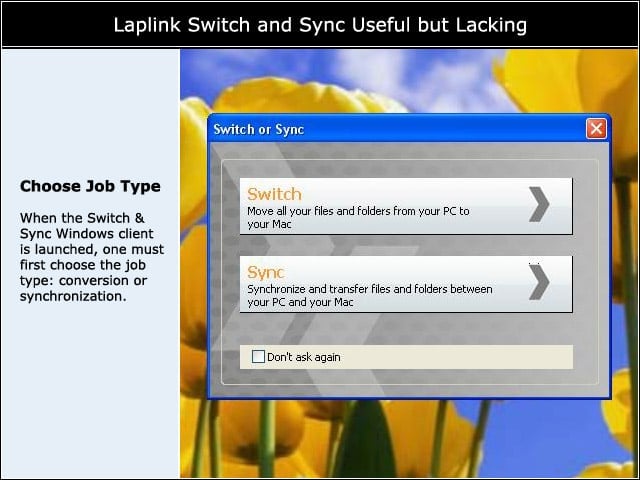Click the chevron arrow on Sync
640x480 pixels.
click(539, 282)
